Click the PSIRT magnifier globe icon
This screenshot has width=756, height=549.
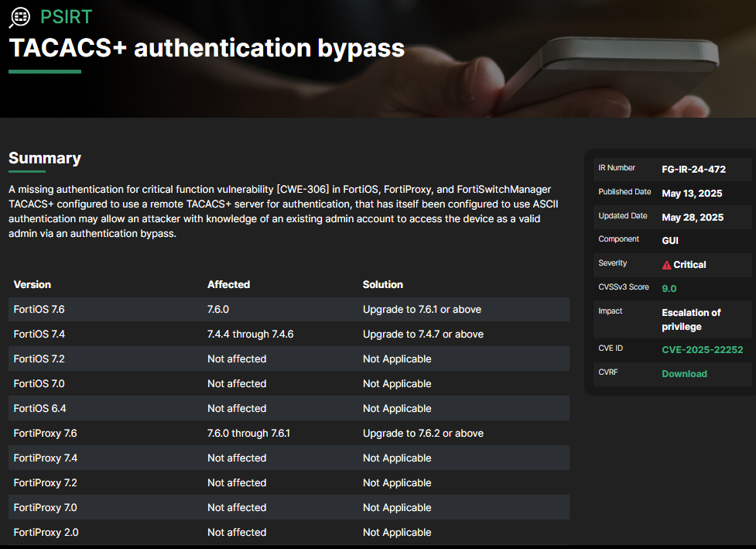click(19, 17)
